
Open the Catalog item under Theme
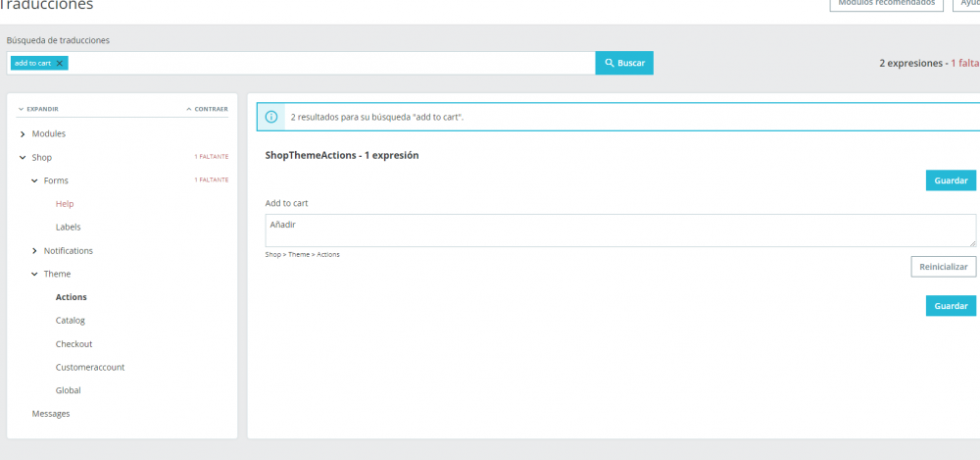tap(70, 321)
